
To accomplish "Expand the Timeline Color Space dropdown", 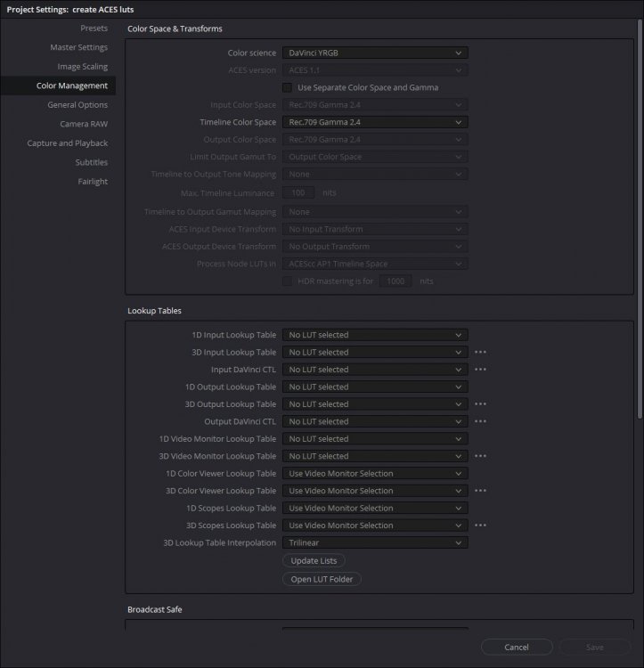I will 374,122.
